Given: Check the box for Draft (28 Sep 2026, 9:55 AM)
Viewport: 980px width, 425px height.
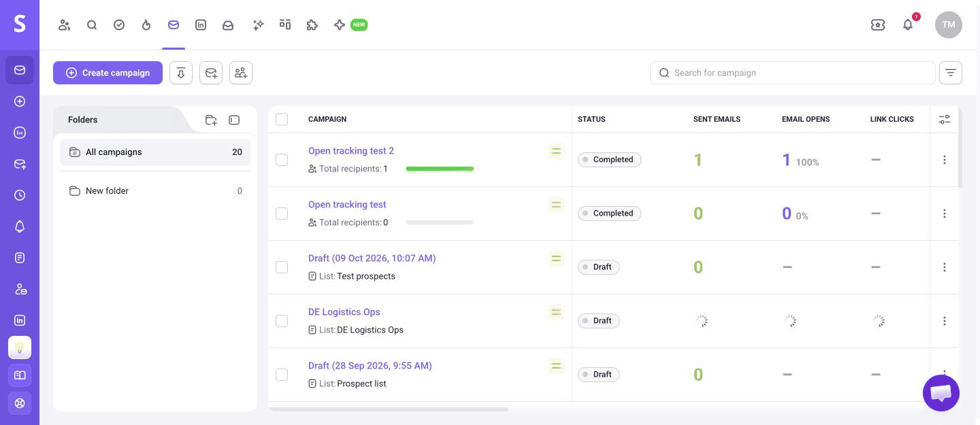Looking at the screenshot, I should [282, 375].
